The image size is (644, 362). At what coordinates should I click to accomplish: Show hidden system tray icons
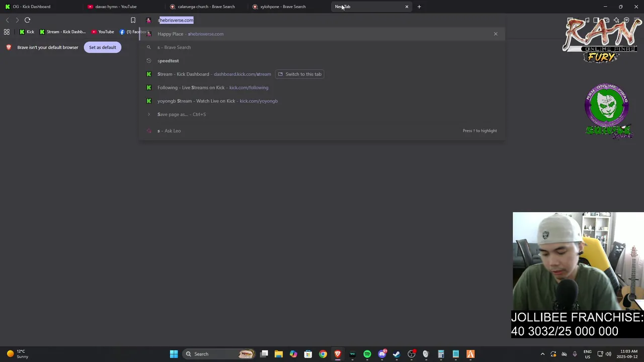pos(542,354)
